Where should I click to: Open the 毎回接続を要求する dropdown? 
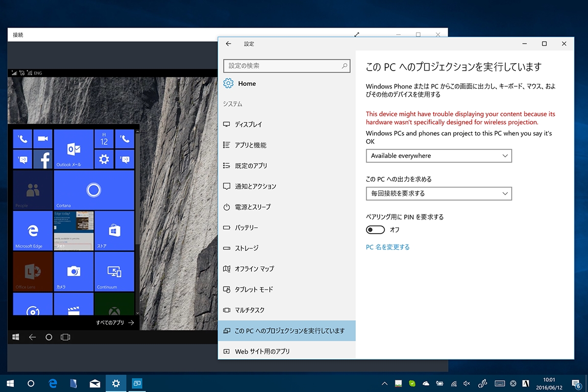[x=439, y=194]
